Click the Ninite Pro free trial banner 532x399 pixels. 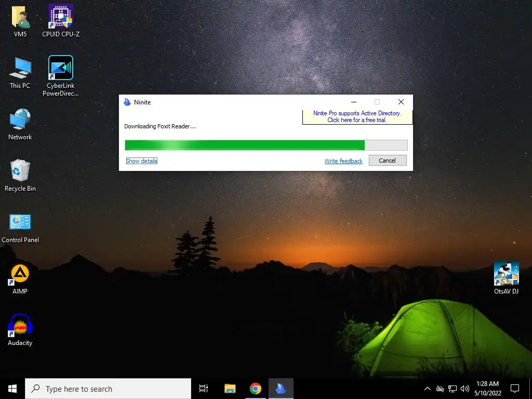(x=357, y=117)
